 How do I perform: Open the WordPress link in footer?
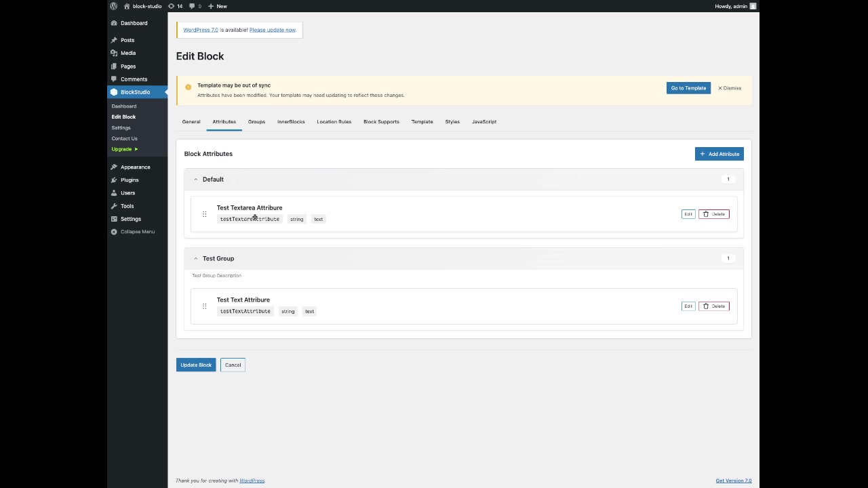coord(252,481)
